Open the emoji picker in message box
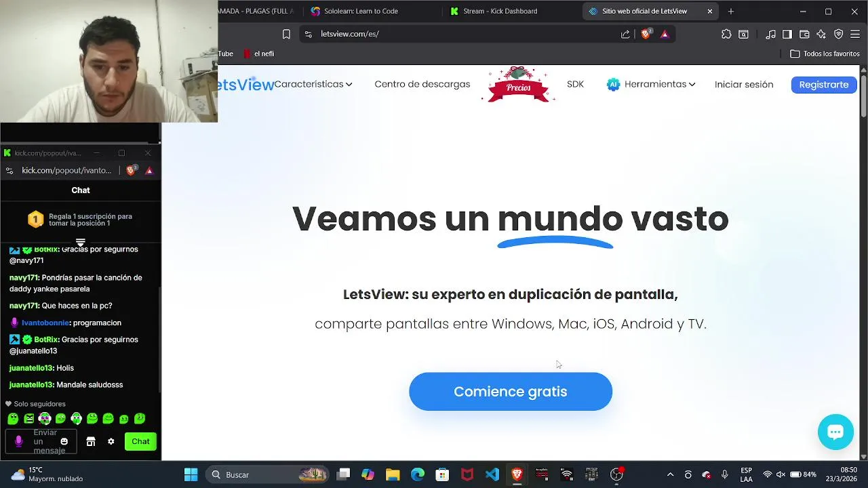The image size is (868, 488). click(x=64, y=441)
